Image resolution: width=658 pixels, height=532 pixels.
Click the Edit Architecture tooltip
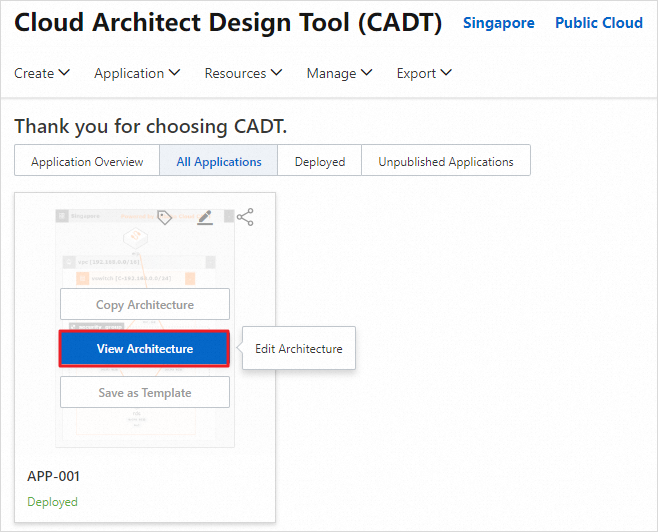click(299, 349)
